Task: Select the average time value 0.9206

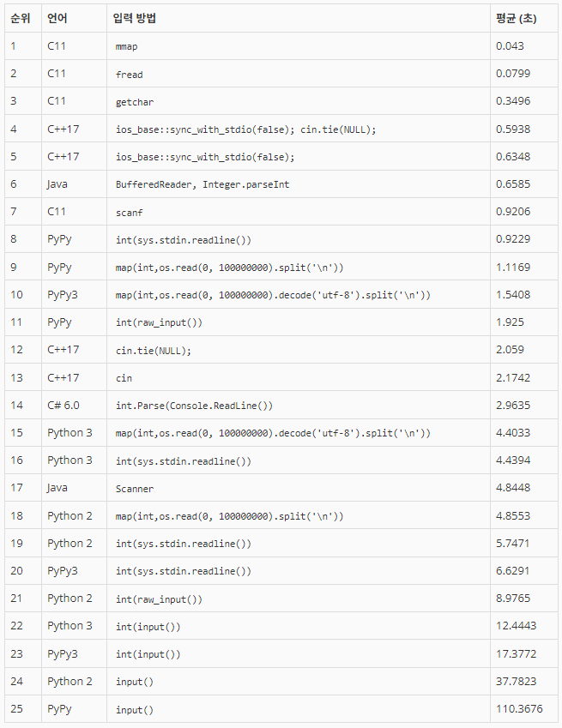Action: [x=513, y=212]
